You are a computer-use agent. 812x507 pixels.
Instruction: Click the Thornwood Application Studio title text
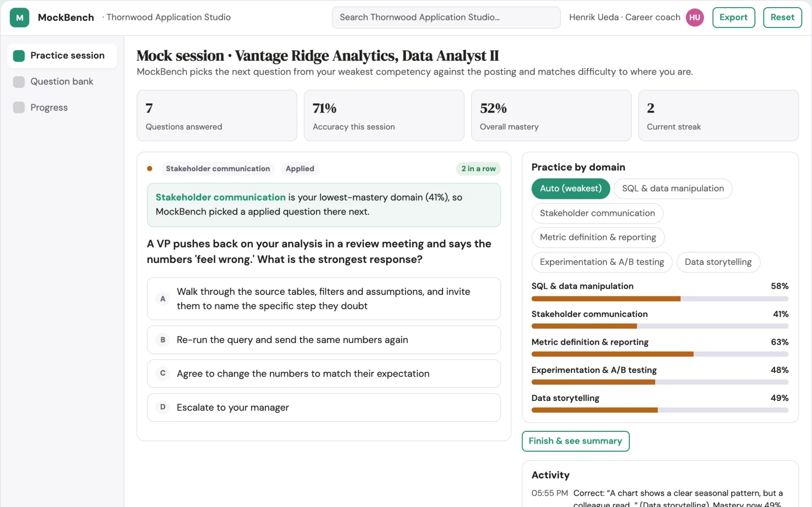coord(168,17)
